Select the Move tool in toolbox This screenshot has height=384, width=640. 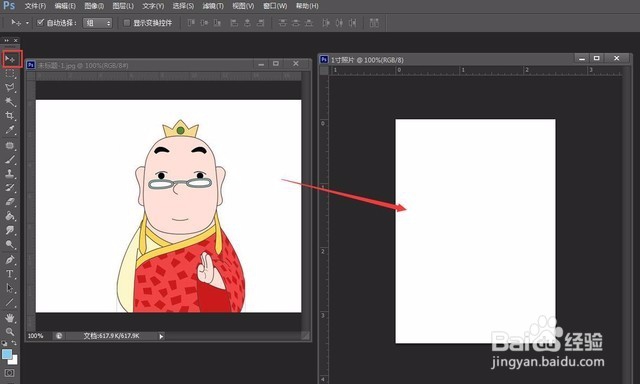pos(10,60)
